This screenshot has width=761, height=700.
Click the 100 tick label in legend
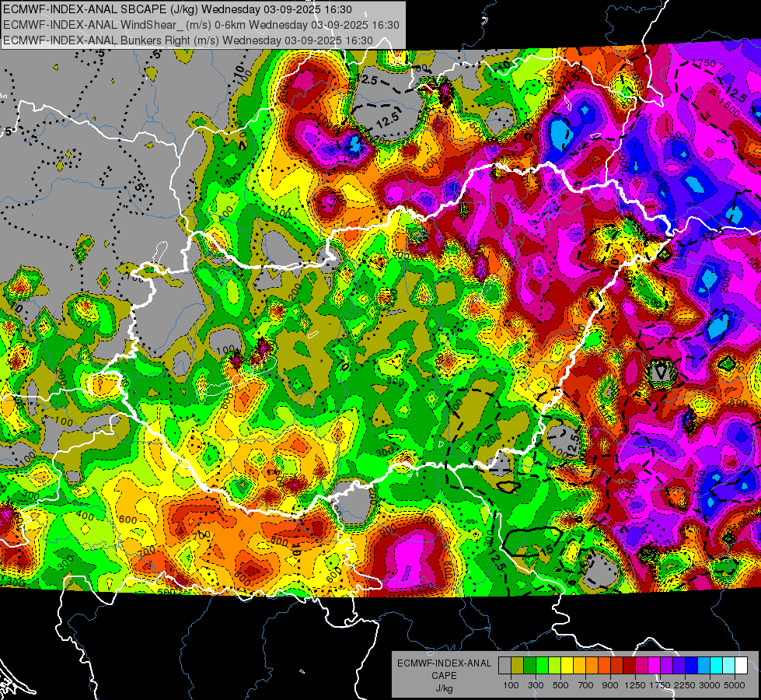[x=511, y=685]
